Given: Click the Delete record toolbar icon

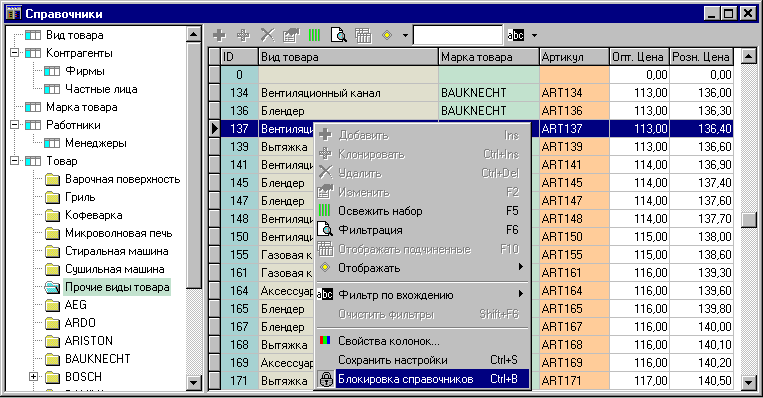Looking at the screenshot, I should point(267,35).
